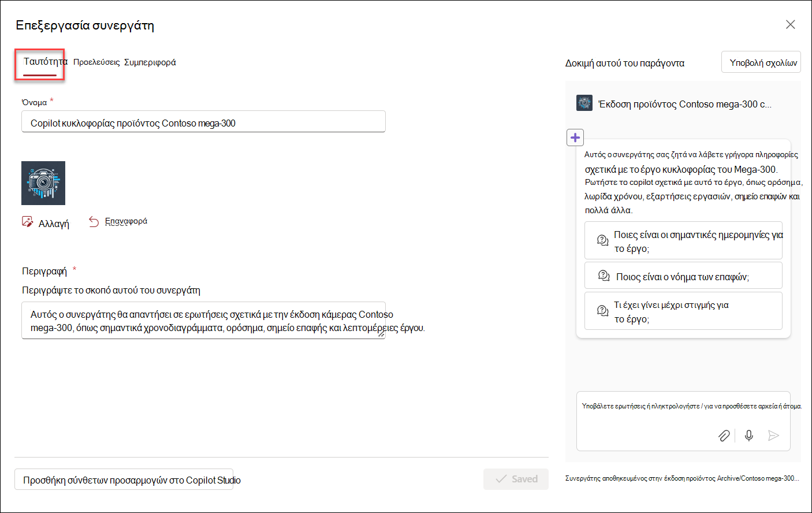
Task: Click chat icon beside σημαντικές ημερομηνίες prompt
Action: pyautogui.click(x=602, y=240)
